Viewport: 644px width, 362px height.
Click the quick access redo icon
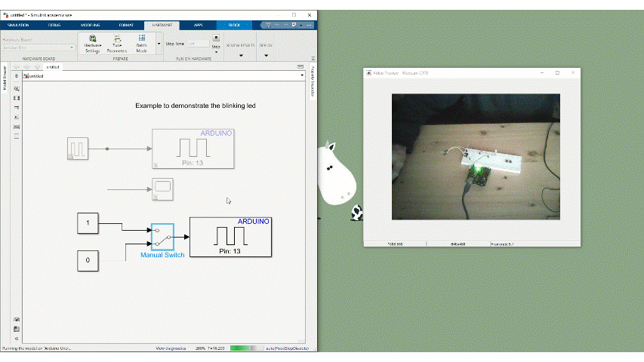point(286,25)
